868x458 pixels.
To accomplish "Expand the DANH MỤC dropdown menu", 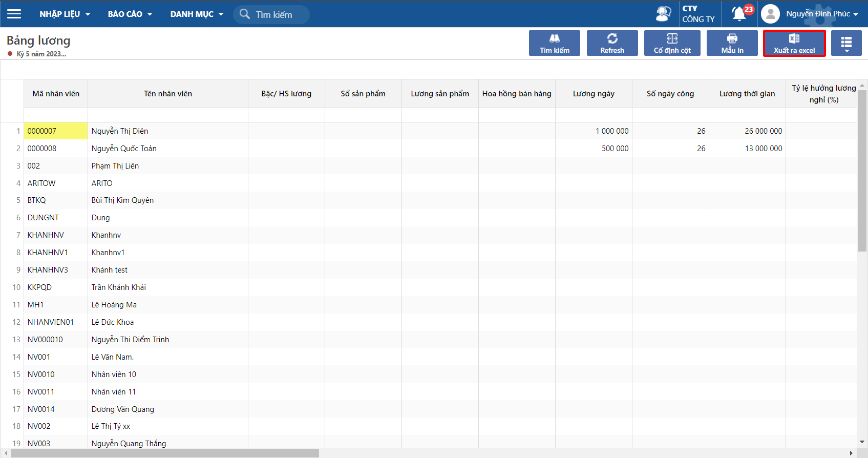I will pyautogui.click(x=197, y=14).
